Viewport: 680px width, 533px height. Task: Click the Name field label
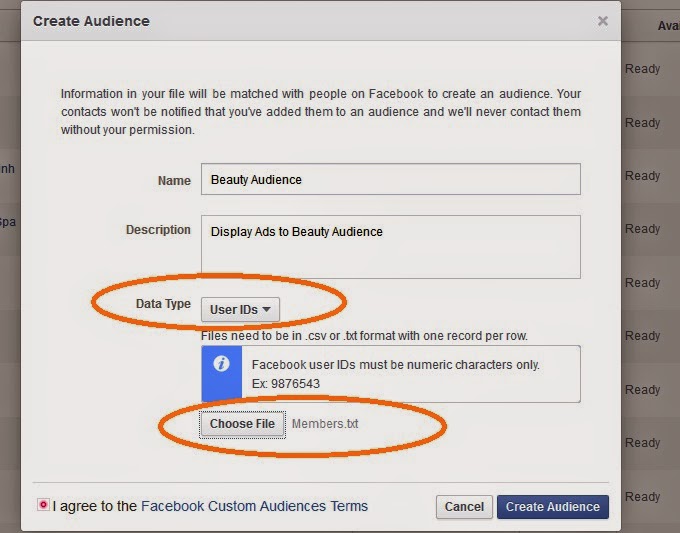click(174, 180)
